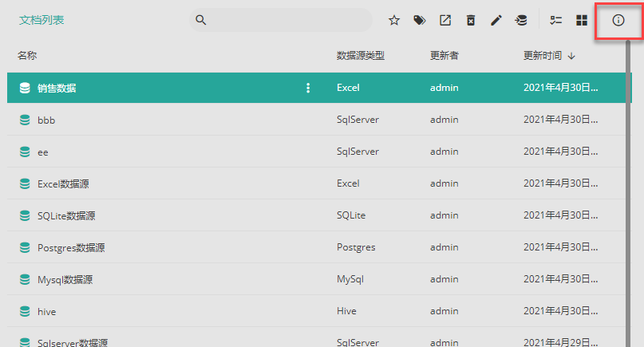Click the stacked database icon in toolbar

[x=521, y=20]
